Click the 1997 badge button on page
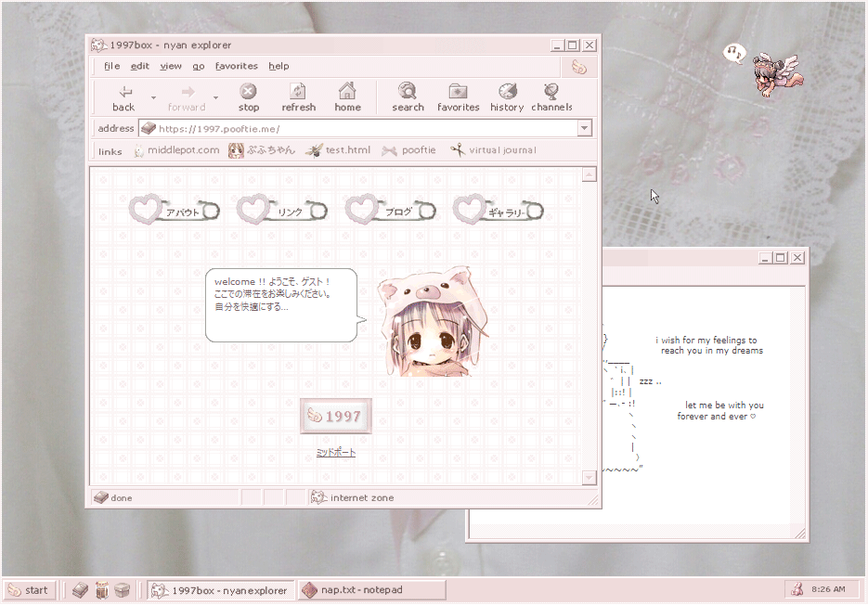 pos(335,417)
